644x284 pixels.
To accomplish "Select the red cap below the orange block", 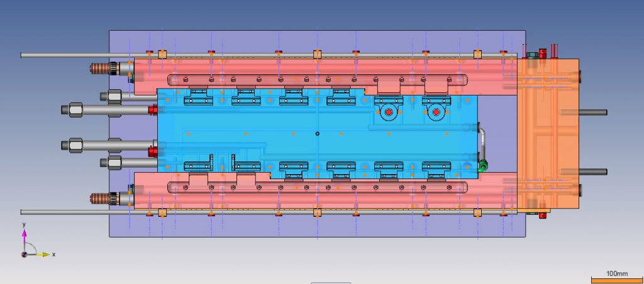I will tap(543, 215).
